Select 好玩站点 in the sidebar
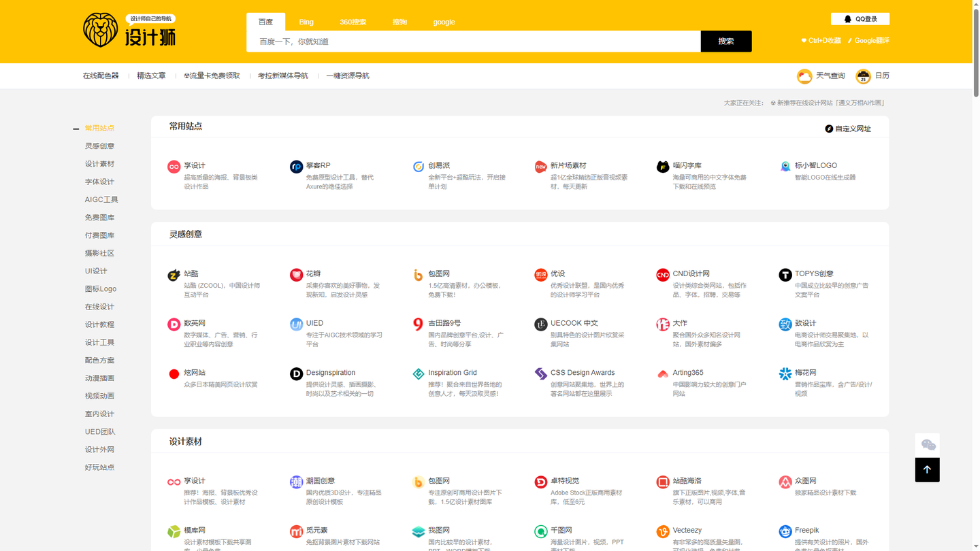The image size is (980, 551). click(x=99, y=467)
